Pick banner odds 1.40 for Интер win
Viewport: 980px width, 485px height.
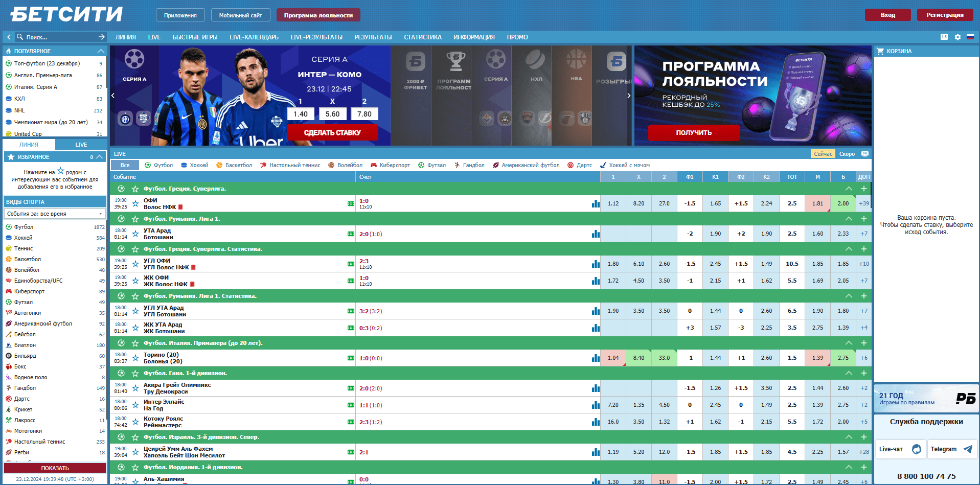coord(301,114)
